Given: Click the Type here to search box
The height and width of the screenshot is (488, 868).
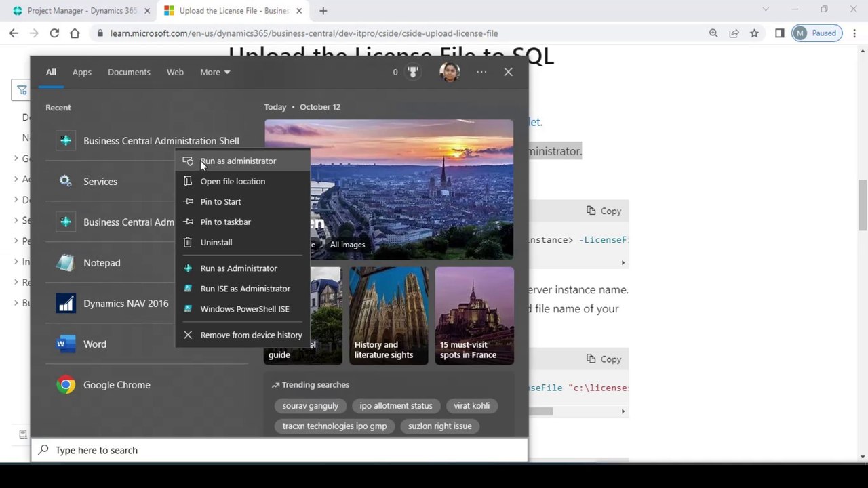Looking at the screenshot, I should [279, 450].
